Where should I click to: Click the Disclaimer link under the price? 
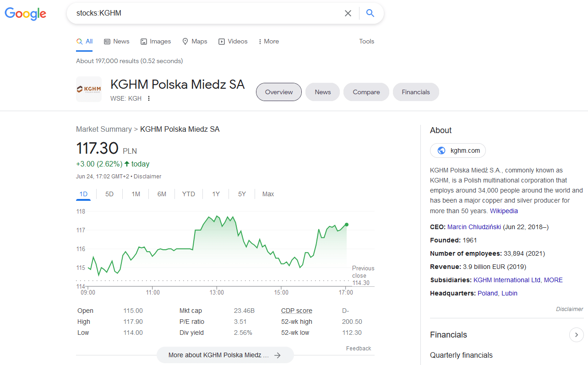(147, 177)
